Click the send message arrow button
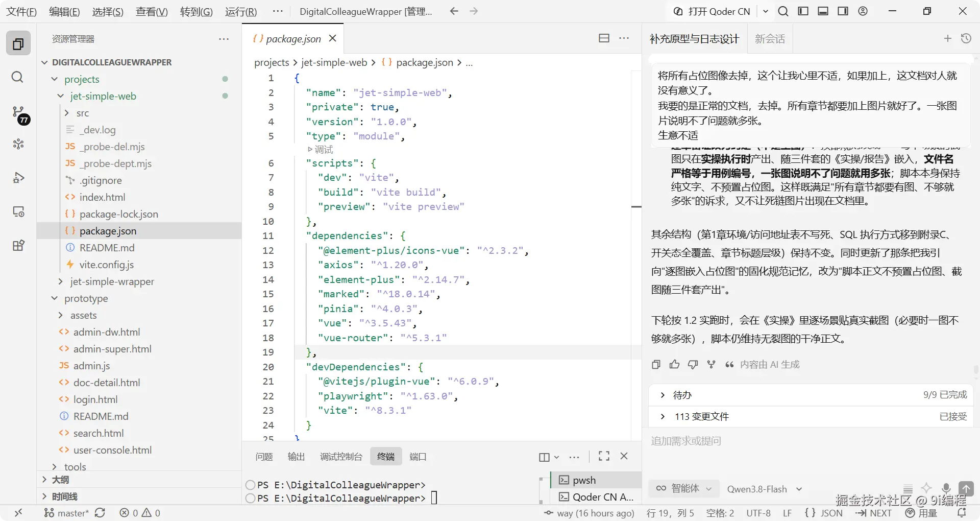Image resolution: width=980 pixels, height=521 pixels. (x=966, y=488)
